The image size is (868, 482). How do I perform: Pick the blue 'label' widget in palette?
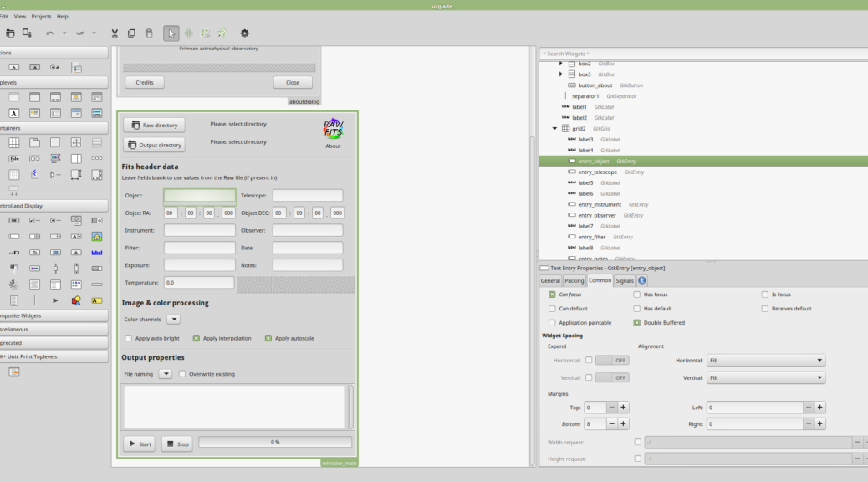tap(96, 252)
